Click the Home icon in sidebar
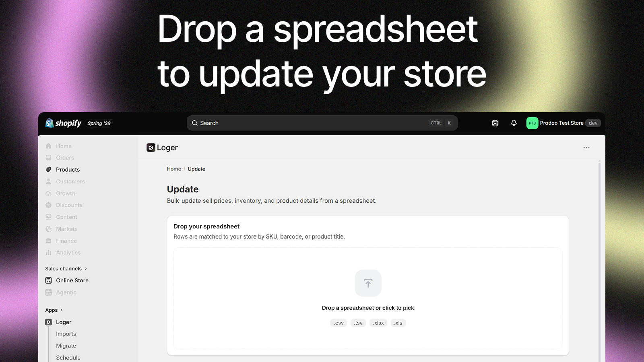Screen dimensions: 644x362 pos(49,146)
